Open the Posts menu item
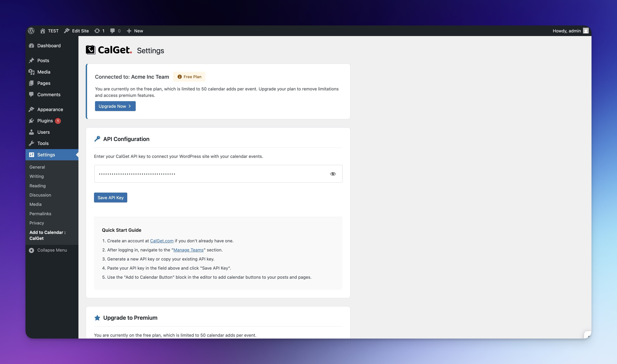Screen dimensions: 617x364 point(52,60)
